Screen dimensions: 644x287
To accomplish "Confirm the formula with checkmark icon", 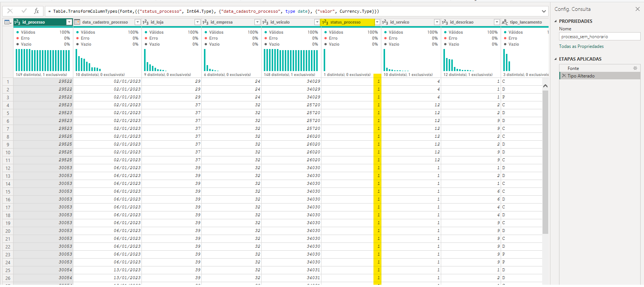I will coord(24,11).
